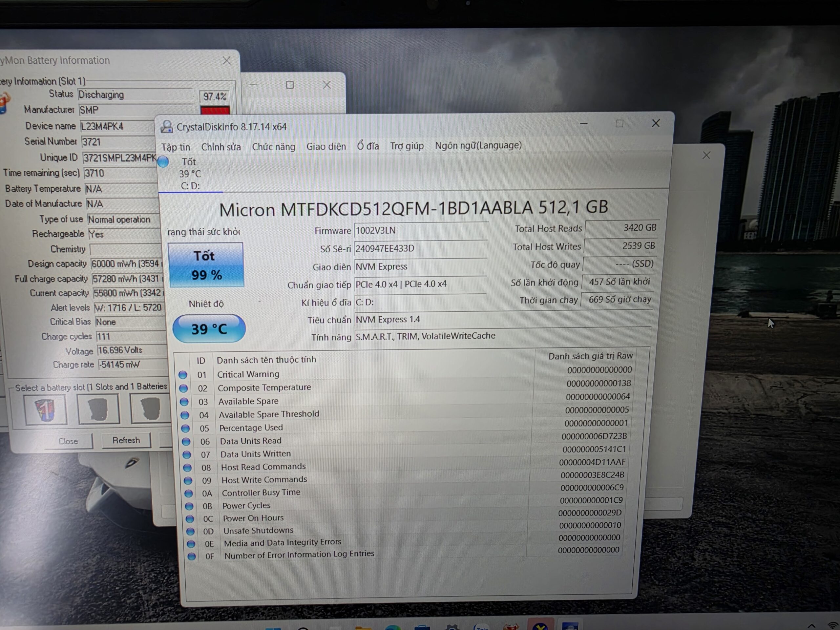Open the Trợ giúp menu
This screenshot has height=630, width=840.
pyautogui.click(x=407, y=146)
